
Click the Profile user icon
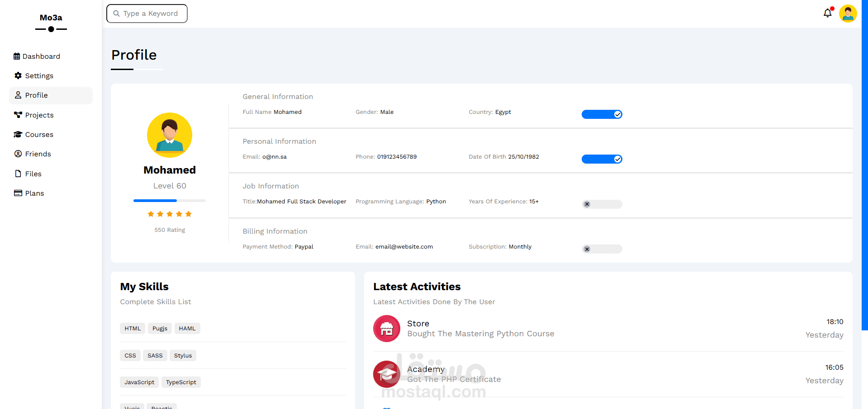18,95
